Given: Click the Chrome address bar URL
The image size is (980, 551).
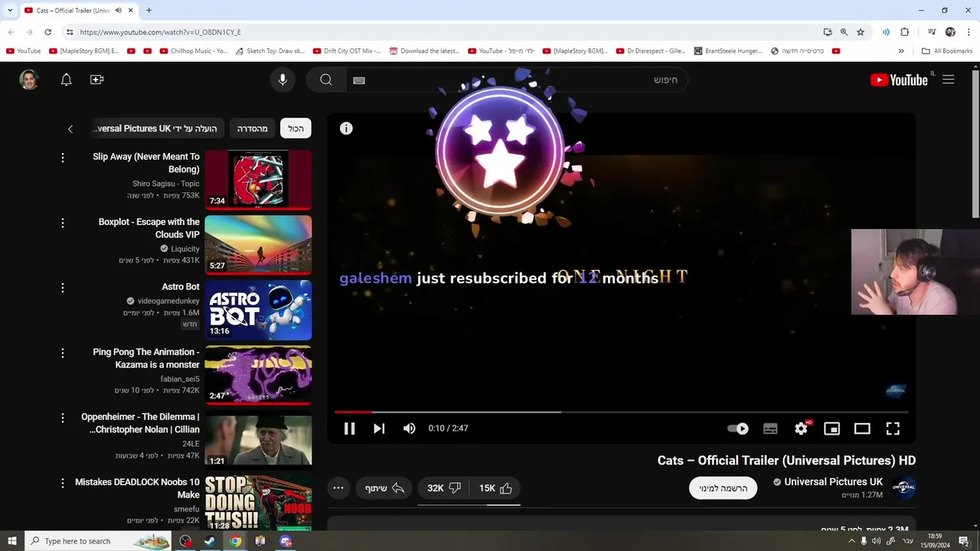Looking at the screenshot, I should [x=161, y=32].
